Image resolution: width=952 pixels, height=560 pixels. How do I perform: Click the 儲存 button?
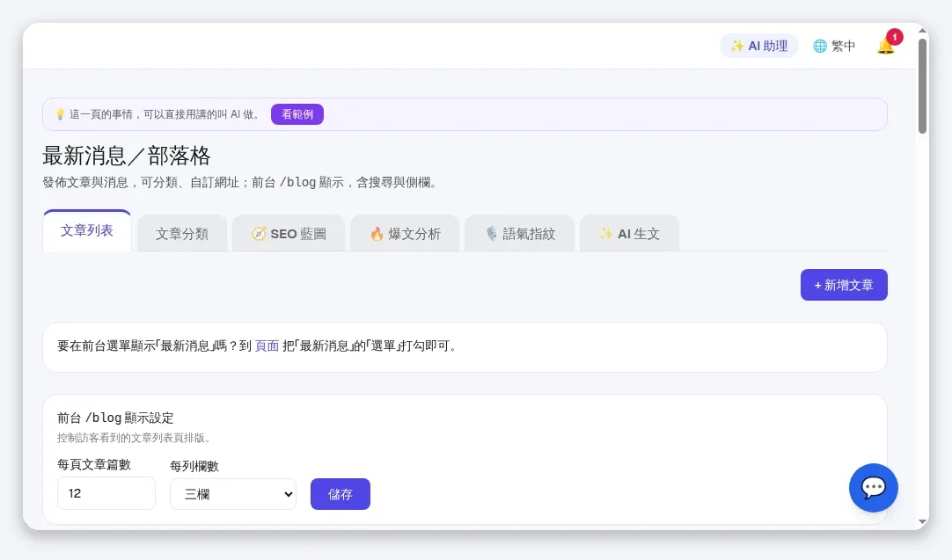340,494
